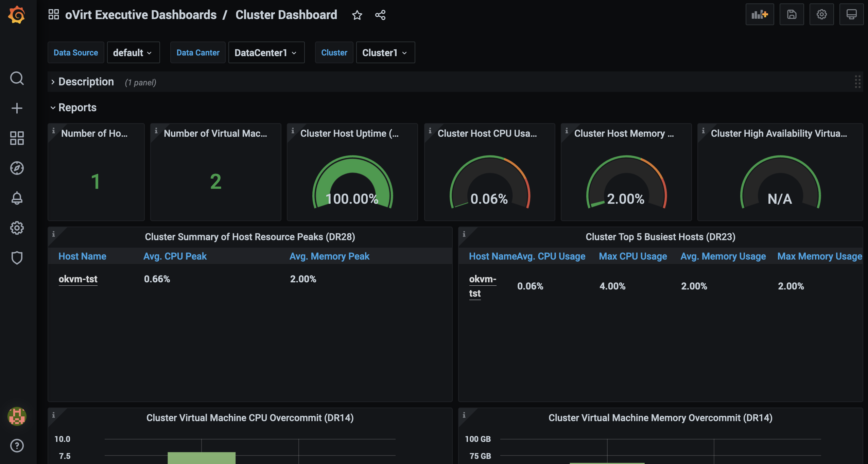Image resolution: width=868 pixels, height=464 pixels.
Task: Cycle view mode with monitor icon
Action: pyautogui.click(x=851, y=14)
